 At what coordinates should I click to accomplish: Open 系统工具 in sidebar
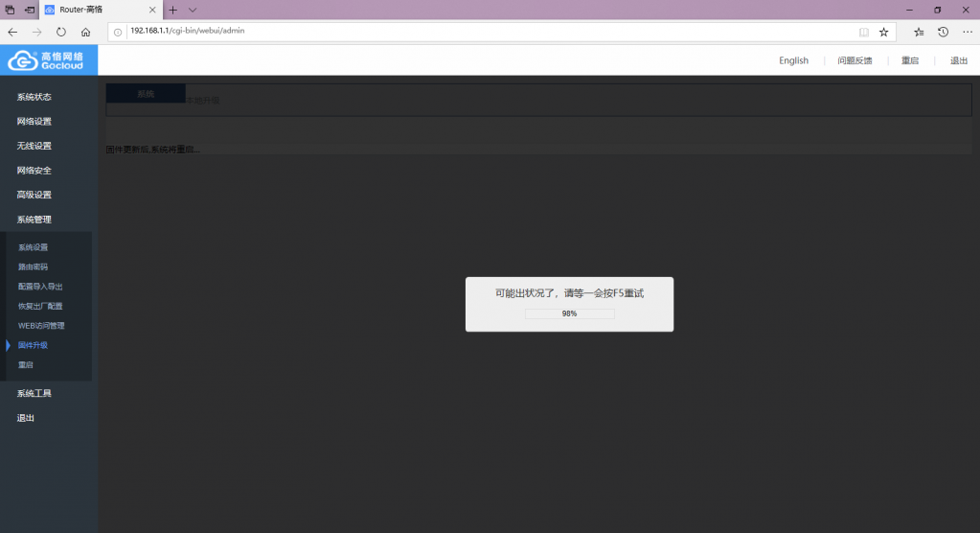coord(34,393)
